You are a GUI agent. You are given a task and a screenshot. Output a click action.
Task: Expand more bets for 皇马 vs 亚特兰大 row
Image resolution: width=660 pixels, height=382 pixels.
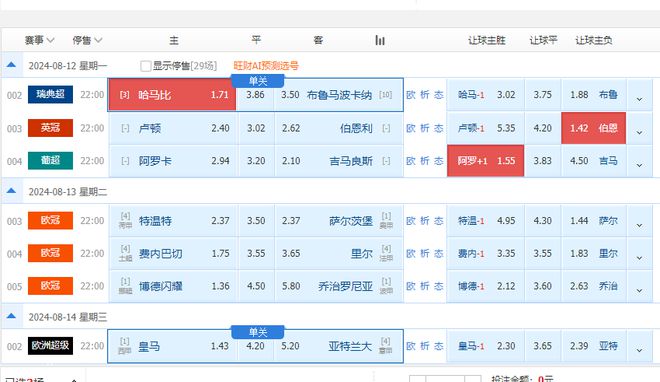639,350
